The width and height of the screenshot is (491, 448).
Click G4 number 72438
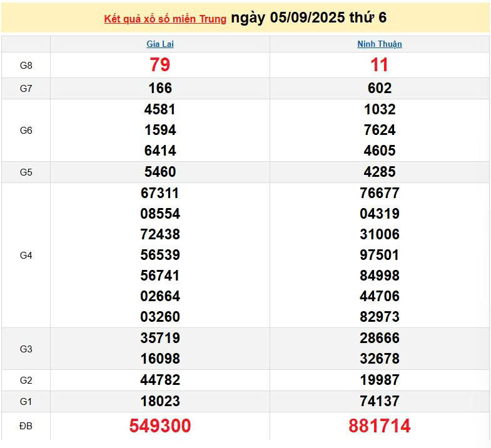pyautogui.click(x=160, y=234)
